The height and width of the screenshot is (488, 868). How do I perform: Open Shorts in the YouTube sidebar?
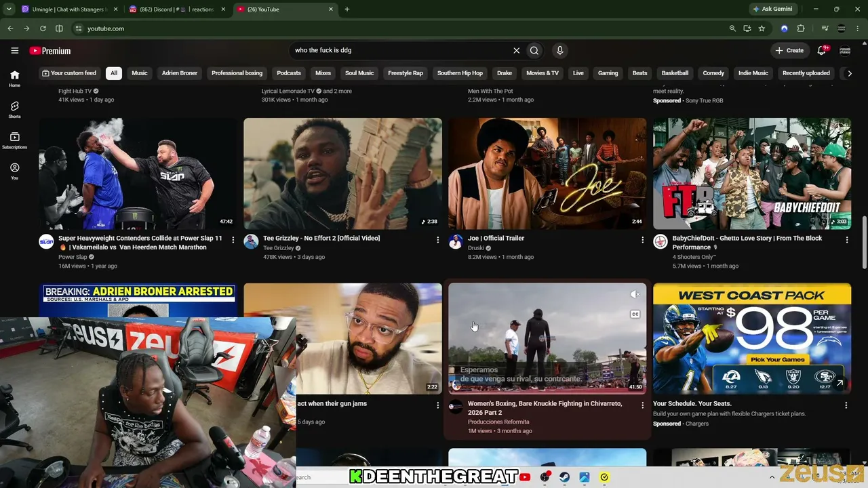[x=14, y=110]
